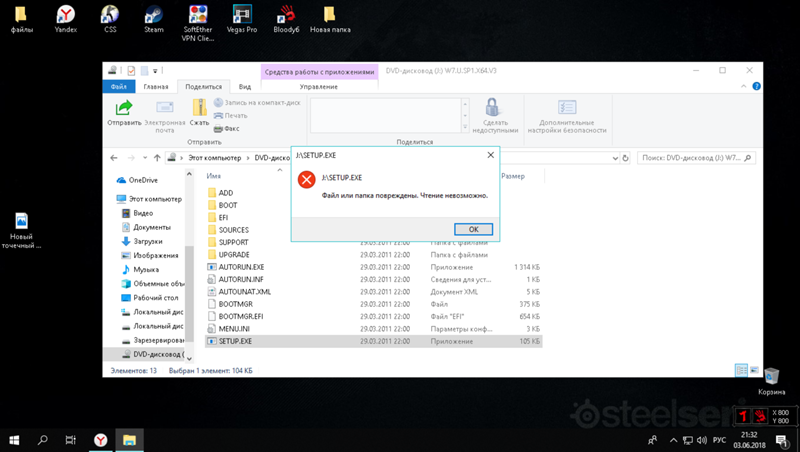Click Запись на компакт-диск

point(257,103)
